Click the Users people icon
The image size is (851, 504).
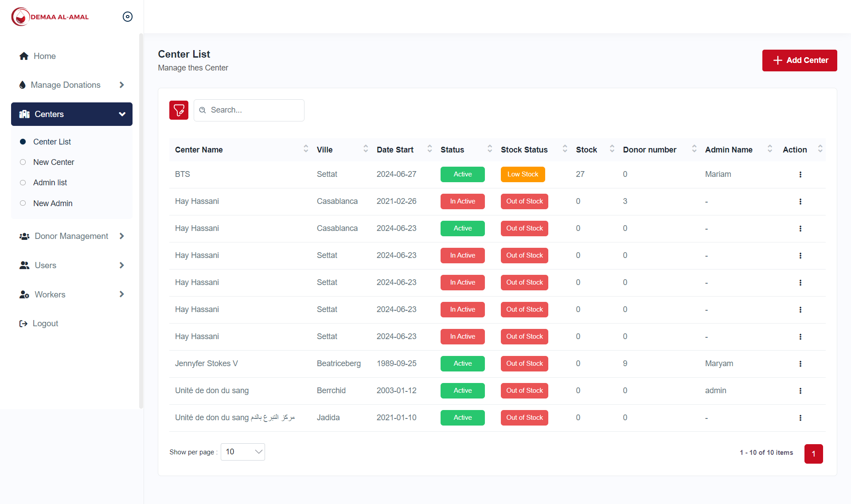(24, 266)
